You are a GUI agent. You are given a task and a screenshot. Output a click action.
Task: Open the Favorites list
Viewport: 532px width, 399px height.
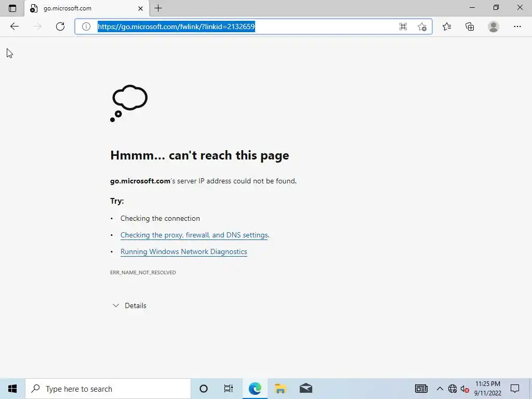447,26
